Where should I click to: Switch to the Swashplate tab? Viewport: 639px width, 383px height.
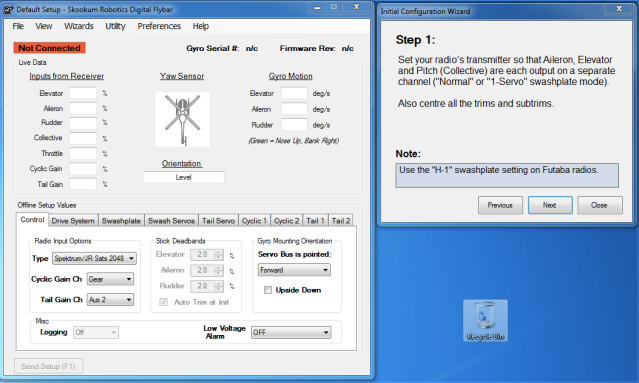pyautogui.click(x=121, y=220)
